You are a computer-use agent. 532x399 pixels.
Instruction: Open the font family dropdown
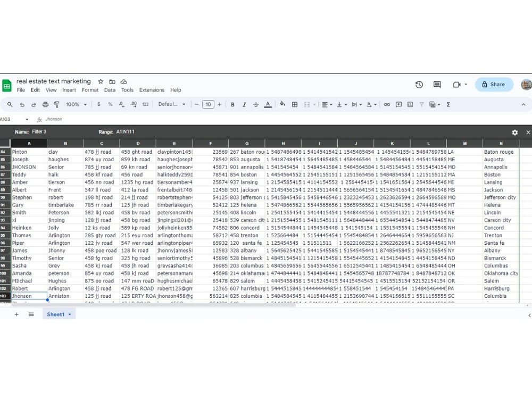pos(172,104)
